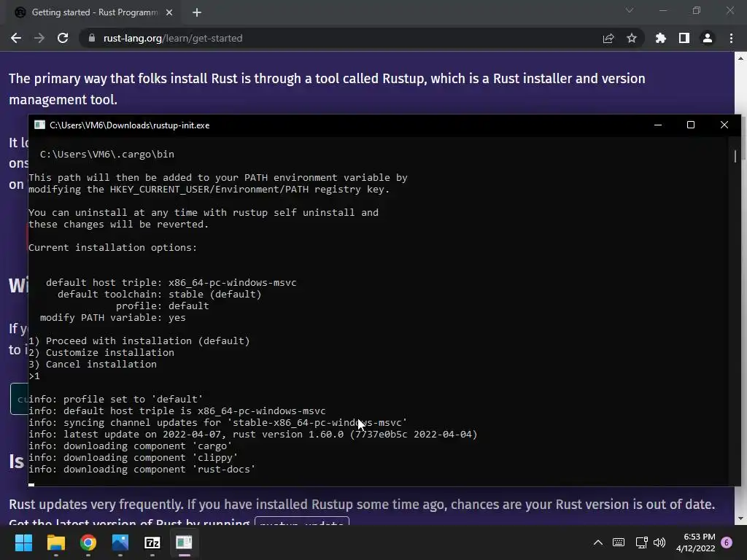The height and width of the screenshot is (560, 747).
Task: Close the Getting started Rust tab
Action: tap(169, 12)
